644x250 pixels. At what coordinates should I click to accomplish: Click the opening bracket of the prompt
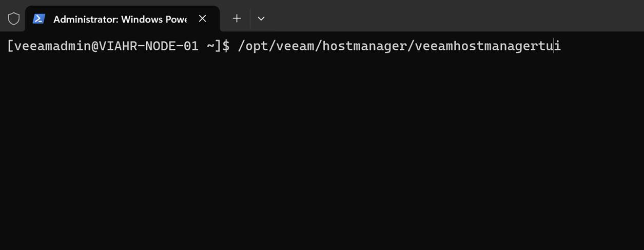[10, 46]
